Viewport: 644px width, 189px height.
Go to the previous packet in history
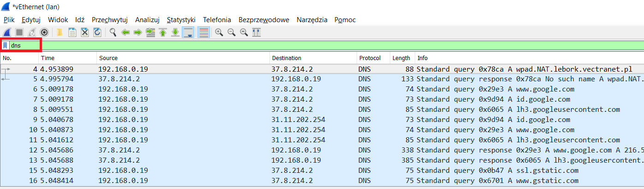click(125, 32)
